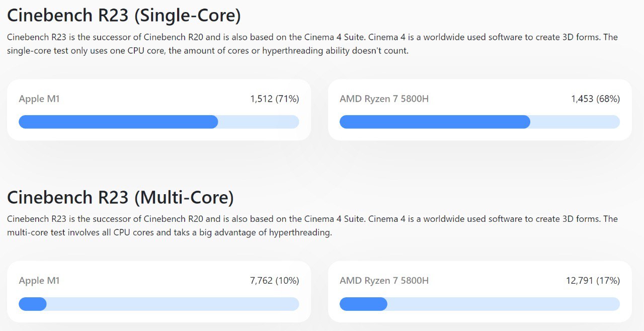Click Apple M1 multi-core progress bar
Screen dimensions: 644x331
coord(159,304)
